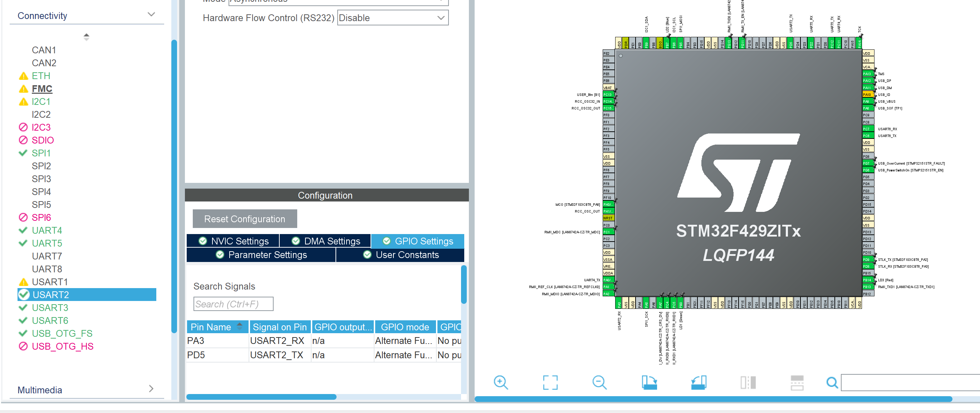Image resolution: width=980 pixels, height=413 pixels.
Task: Select USART3 in the list
Action: 50,307
